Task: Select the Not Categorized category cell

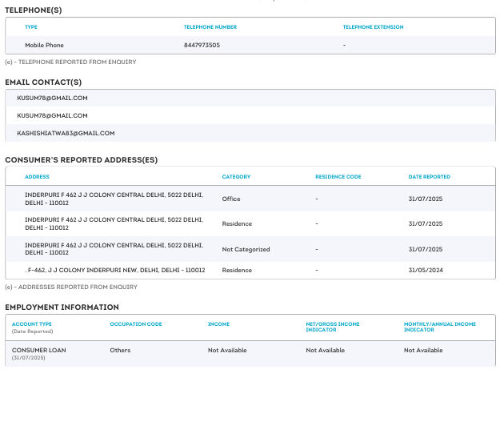Action: point(246,249)
